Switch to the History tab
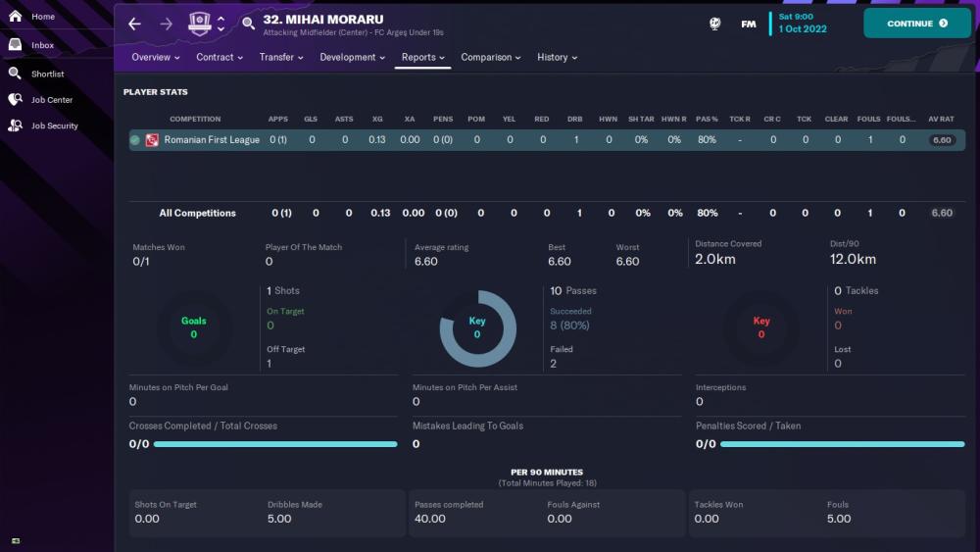This screenshot has width=980, height=552. coord(557,57)
